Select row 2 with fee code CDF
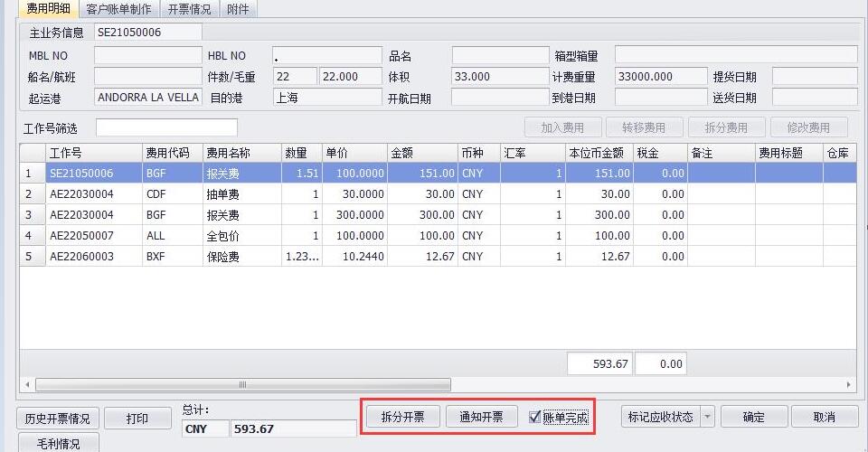Screen dimensions: 868x452 [163, 193]
